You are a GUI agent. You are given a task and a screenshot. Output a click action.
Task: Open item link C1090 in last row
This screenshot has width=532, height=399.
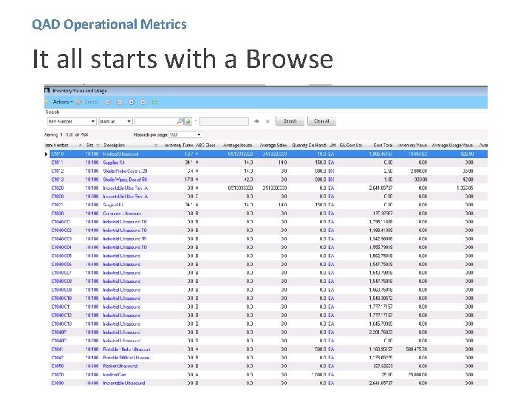[58, 383]
